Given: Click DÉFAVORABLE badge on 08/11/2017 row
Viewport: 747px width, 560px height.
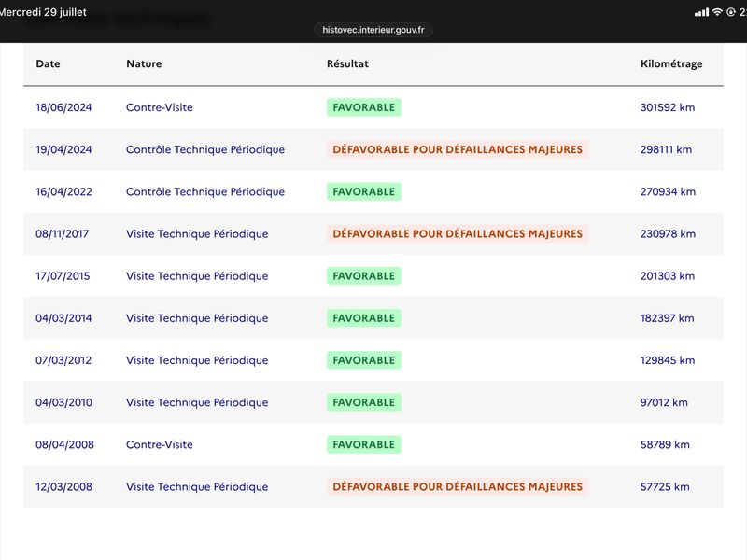Looking at the screenshot, I should (x=458, y=234).
